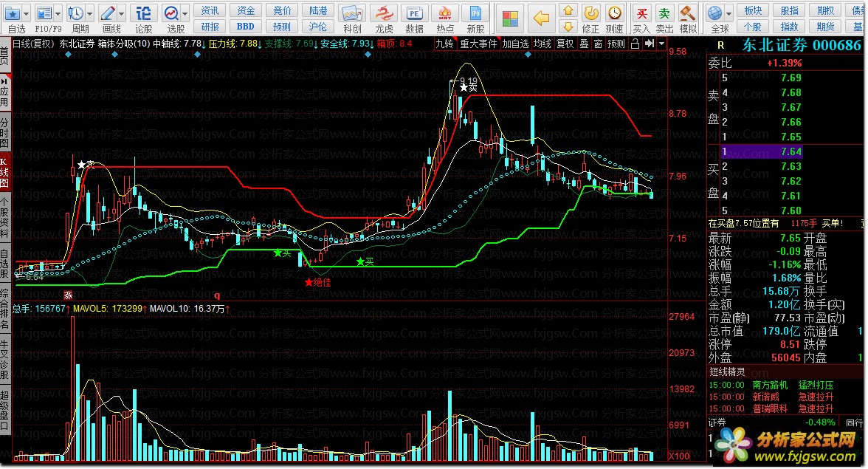Viewport: 868px width, 469px height.
Task: Open the 选股 stock screener icon
Action: coord(171,13)
